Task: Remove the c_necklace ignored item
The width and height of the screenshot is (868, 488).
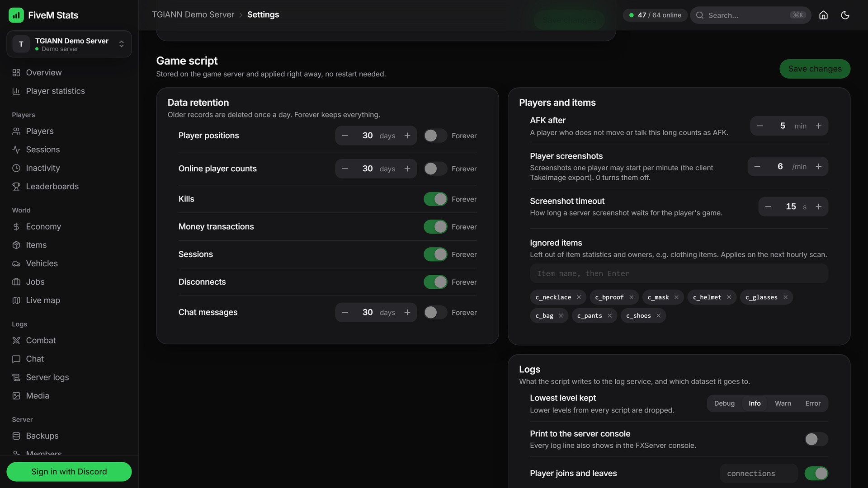Action: (579, 297)
